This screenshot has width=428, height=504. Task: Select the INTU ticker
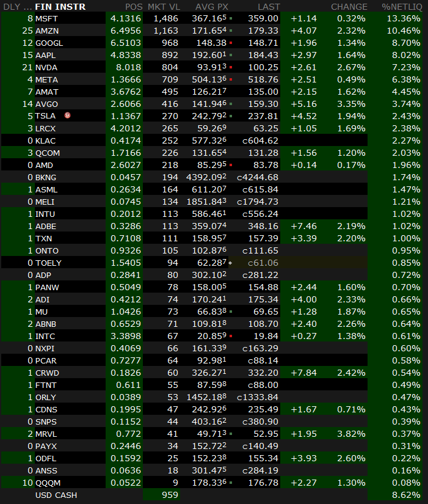point(45,214)
